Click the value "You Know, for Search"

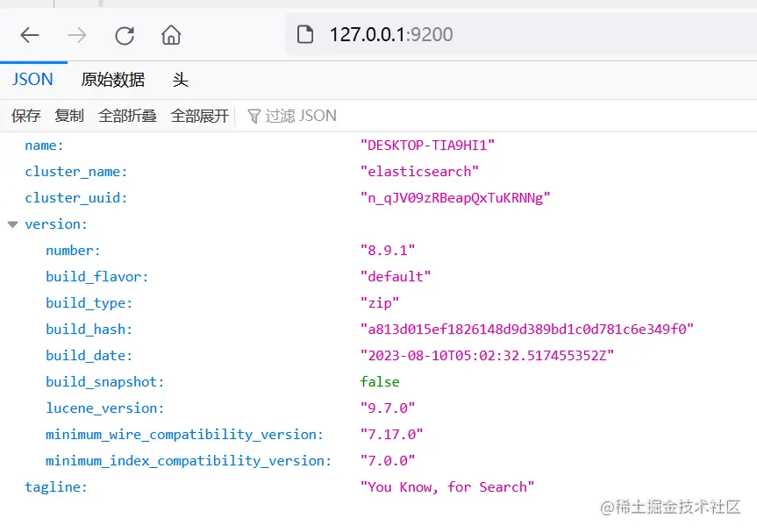pos(447,487)
